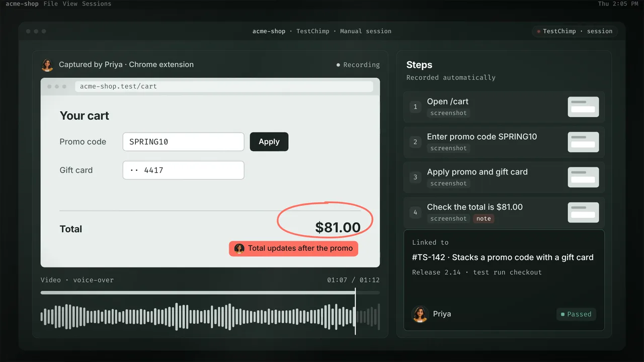This screenshot has width=644, height=362.
Task: Select the step 1 number badge
Action: [x=415, y=107]
